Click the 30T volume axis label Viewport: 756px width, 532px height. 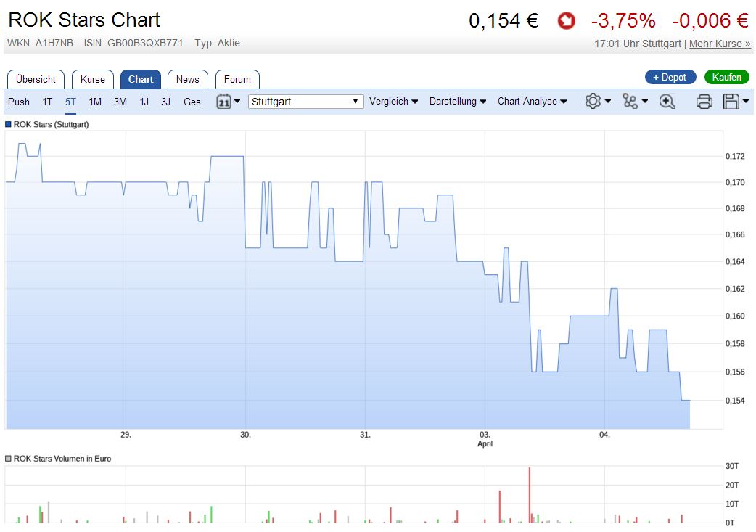[x=732, y=466]
